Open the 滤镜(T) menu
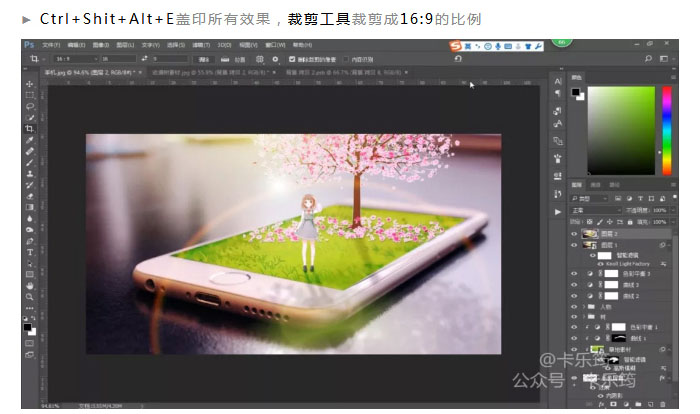This screenshot has width=700, height=414. (x=201, y=45)
